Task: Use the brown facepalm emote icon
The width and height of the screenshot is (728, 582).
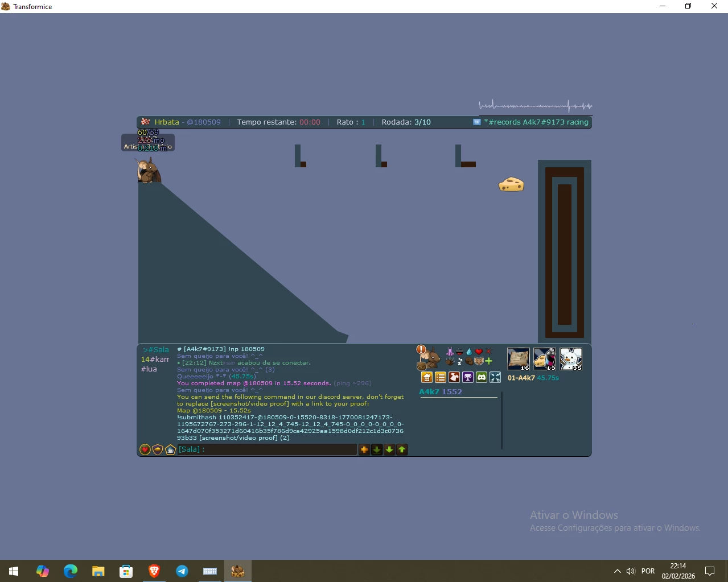Action: (x=469, y=361)
